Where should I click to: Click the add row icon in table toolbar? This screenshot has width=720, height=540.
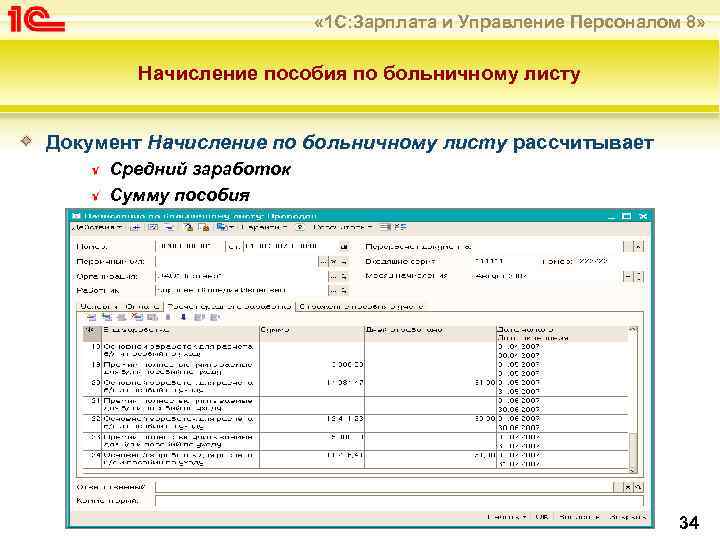coord(91,317)
